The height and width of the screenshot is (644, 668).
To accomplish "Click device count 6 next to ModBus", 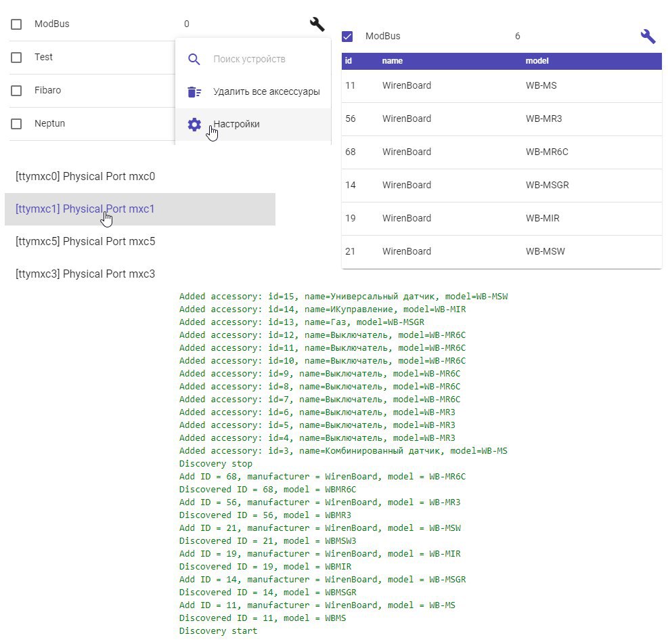I will tap(518, 36).
